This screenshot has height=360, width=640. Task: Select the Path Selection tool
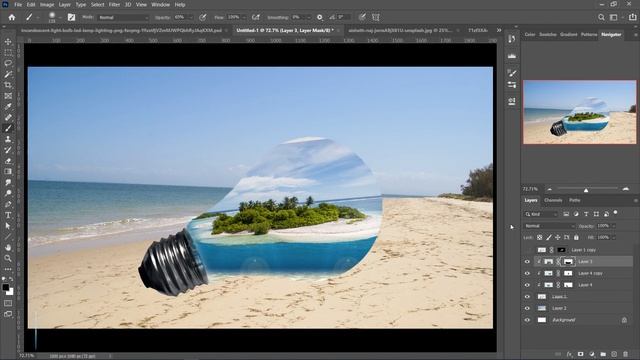click(8, 226)
